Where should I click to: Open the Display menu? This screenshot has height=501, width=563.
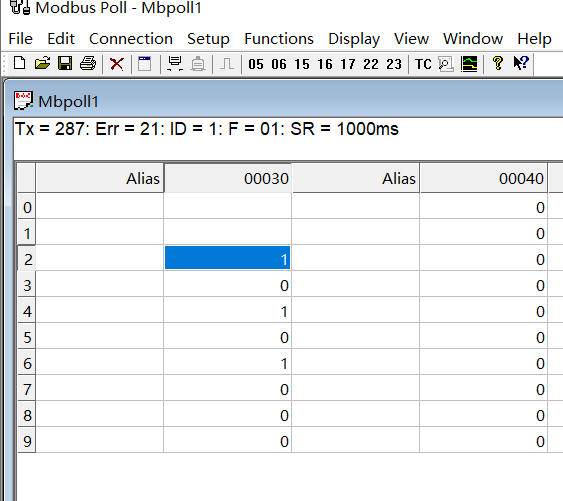tap(354, 39)
